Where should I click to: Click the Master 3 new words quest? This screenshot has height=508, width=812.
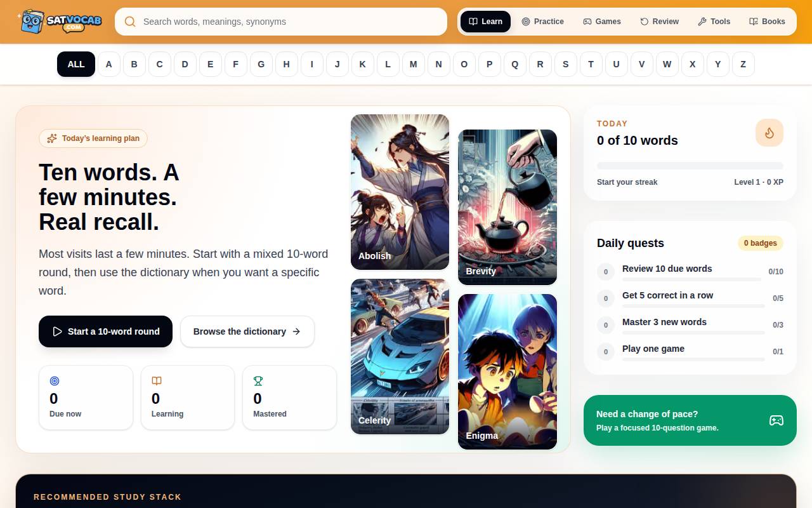[x=690, y=325]
